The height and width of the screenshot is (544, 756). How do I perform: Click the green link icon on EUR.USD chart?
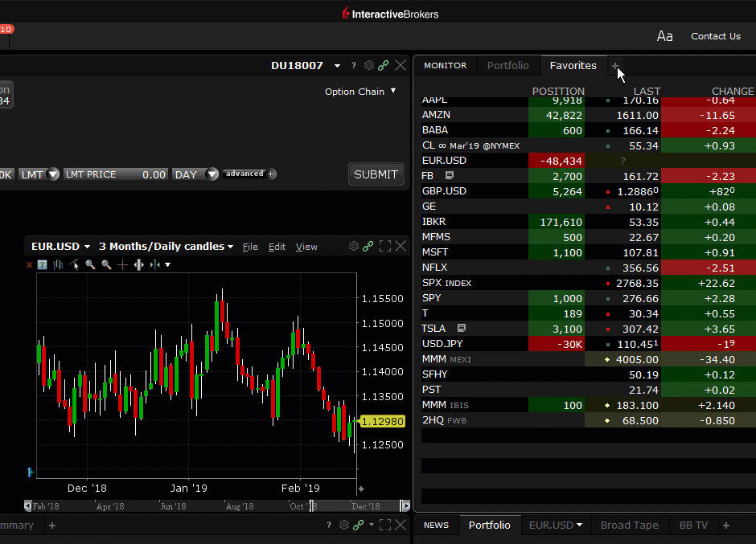[x=368, y=247]
